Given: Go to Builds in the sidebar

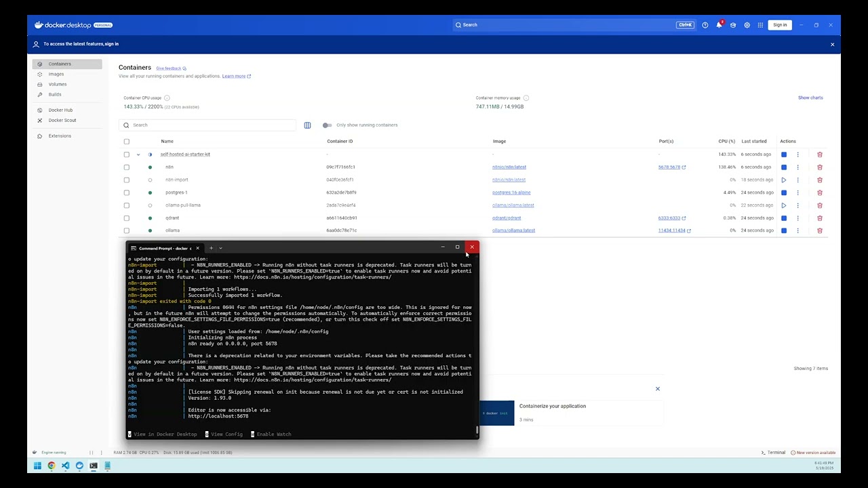Looking at the screenshot, I should point(67,95).
